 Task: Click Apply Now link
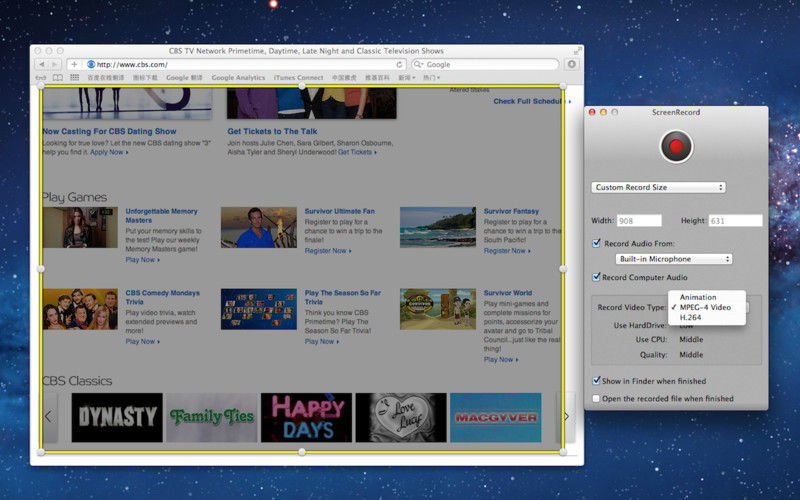point(109,152)
